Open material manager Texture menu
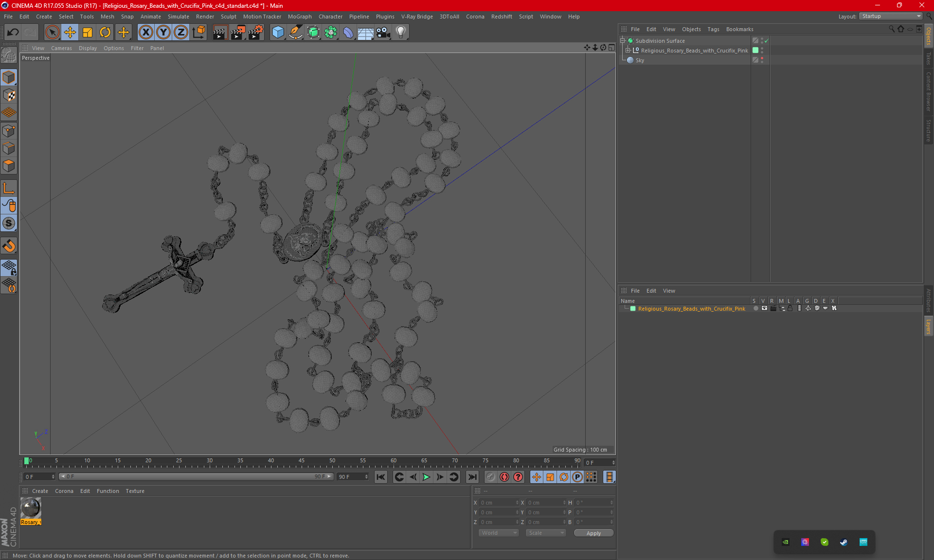Viewport: 934px width, 560px height. click(x=135, y=491)
